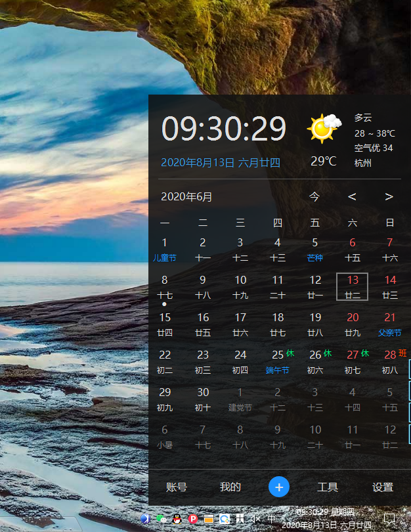Unmute the muted speaker volume icon

(x=255, y=519)
